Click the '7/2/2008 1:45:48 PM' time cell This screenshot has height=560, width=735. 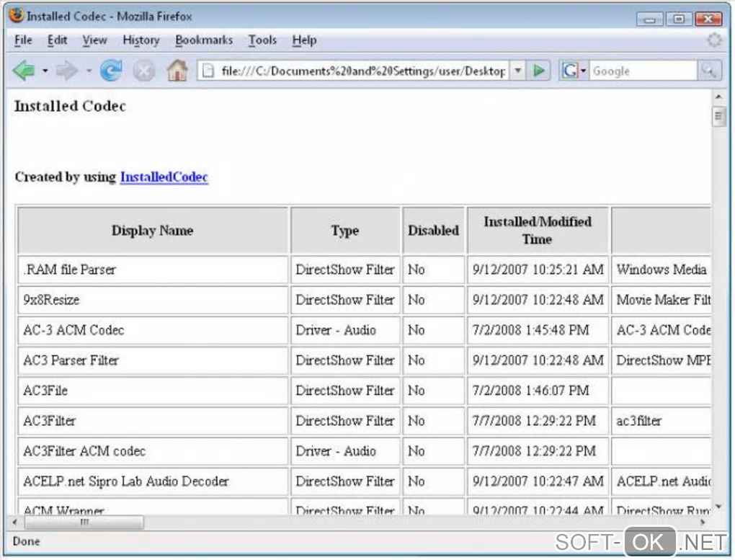[x=538, y=330]
